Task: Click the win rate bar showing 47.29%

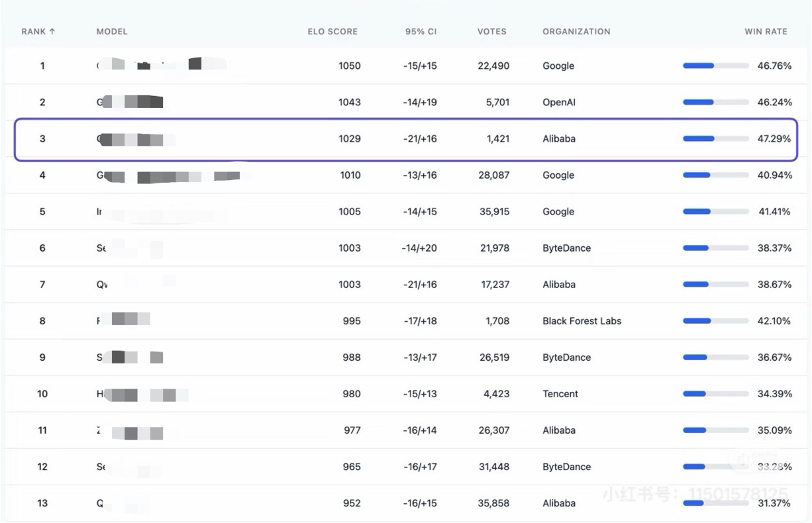Action: (715, 139)
